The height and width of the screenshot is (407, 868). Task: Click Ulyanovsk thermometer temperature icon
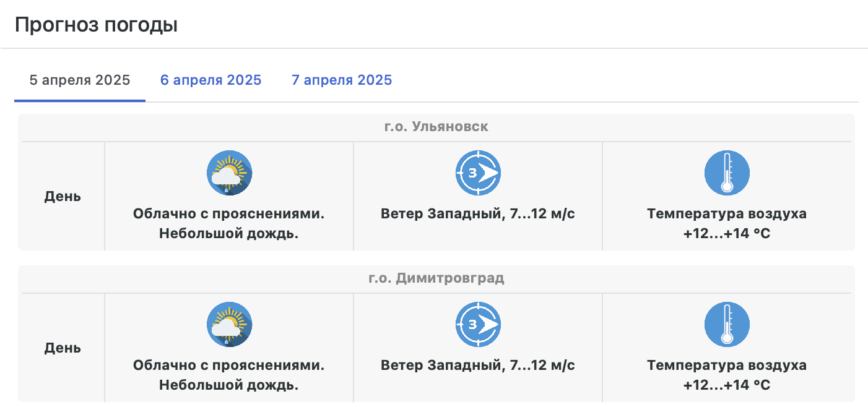(x=727, y=173)
